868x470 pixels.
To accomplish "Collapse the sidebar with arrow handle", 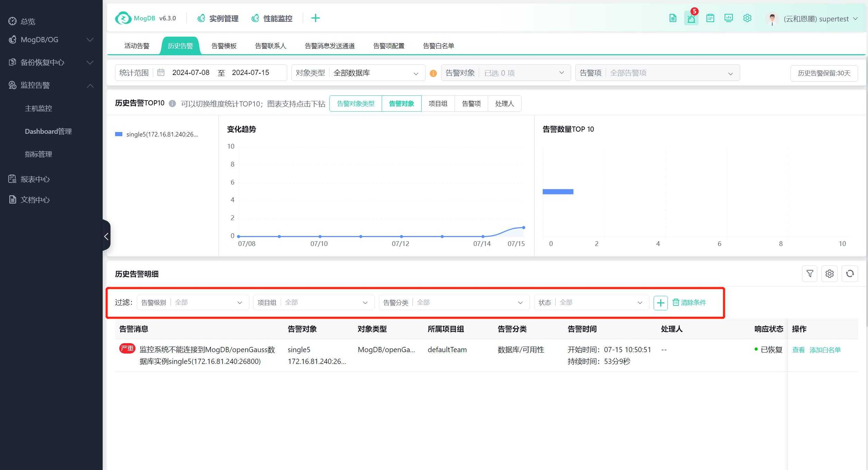I will 106,236.
